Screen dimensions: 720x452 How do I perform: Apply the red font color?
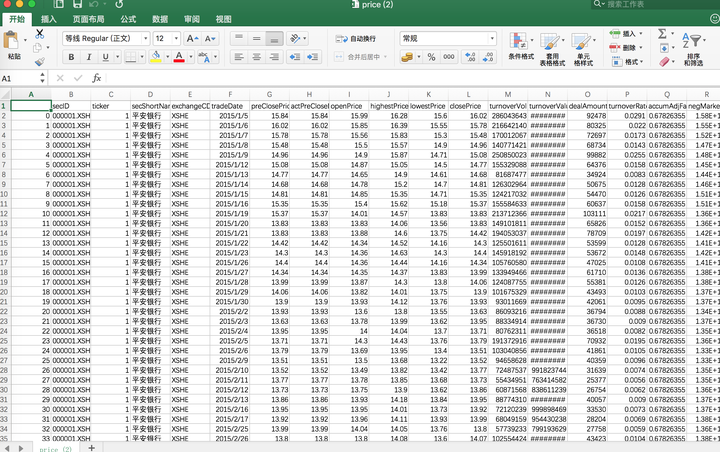coord(179,57)
